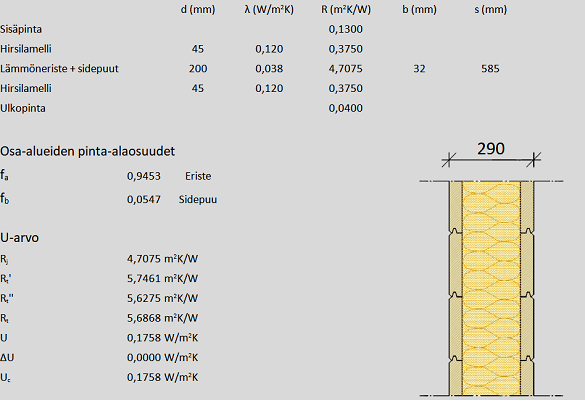Click the U-arvo section heading
Screen dimensions: 585x400
pos(19,238)
